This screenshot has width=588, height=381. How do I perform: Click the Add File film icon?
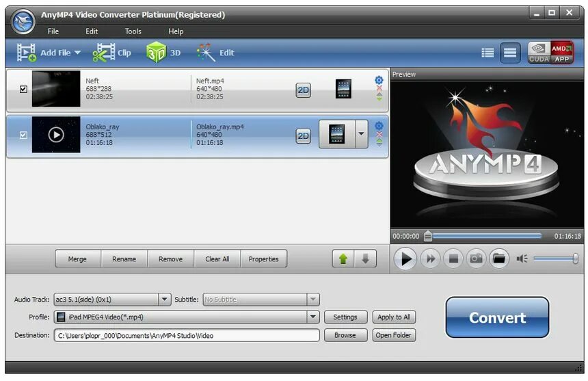point(26,53)
